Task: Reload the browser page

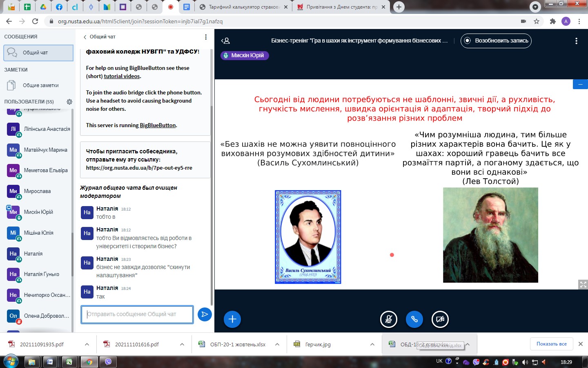Action: coord(35,21)
